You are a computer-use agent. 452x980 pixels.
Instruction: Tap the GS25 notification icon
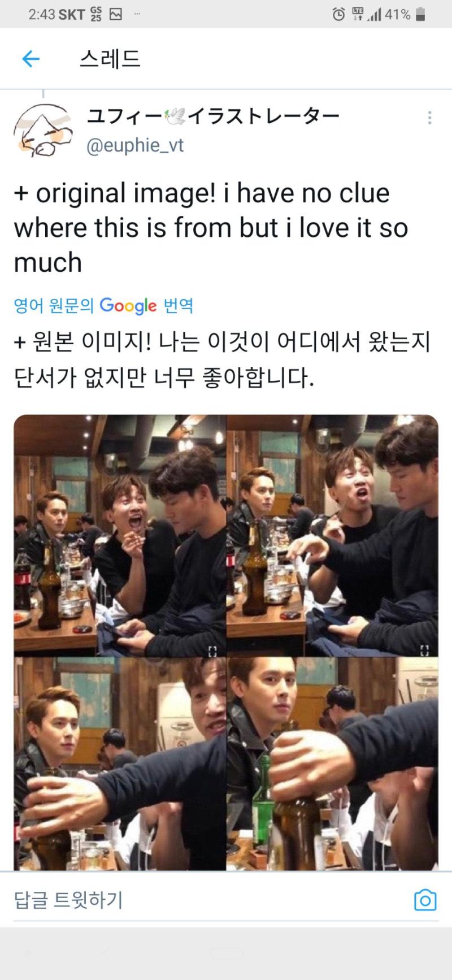point(96,15)
